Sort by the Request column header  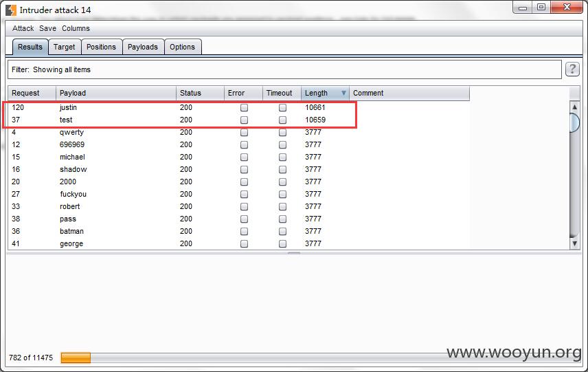pos(32,93)
